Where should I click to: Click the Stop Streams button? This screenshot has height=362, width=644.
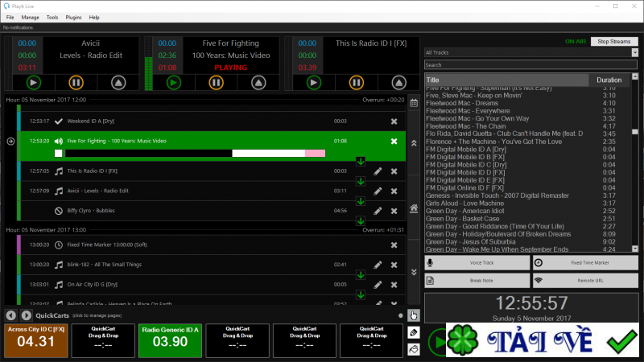coord(614,41)
